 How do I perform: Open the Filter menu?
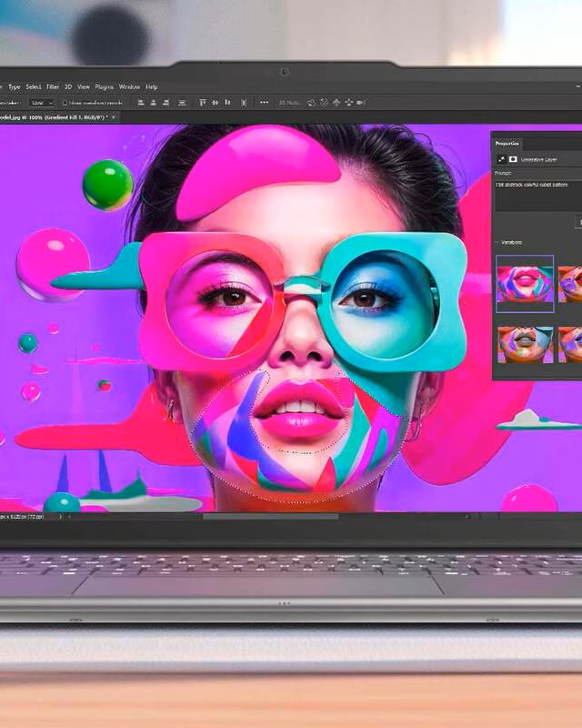pyautogui.click(x=53, y=86)
